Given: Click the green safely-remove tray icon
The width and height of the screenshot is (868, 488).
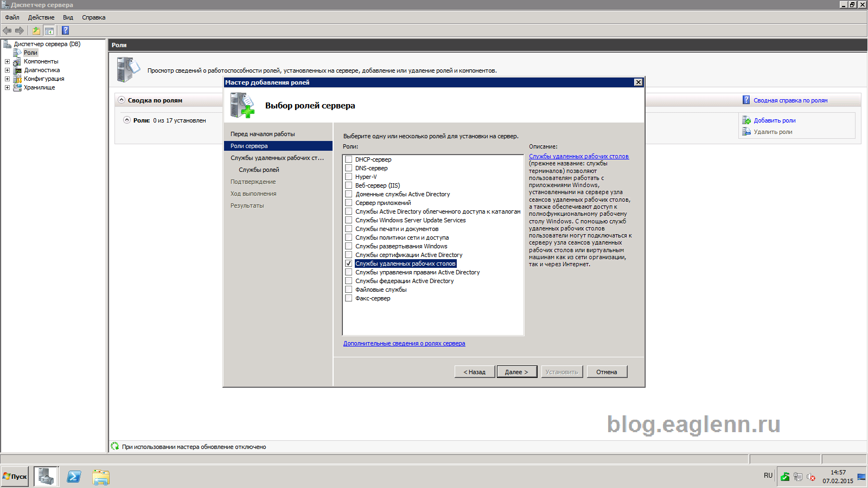Looking at the screenshot, I should (785, 477).
